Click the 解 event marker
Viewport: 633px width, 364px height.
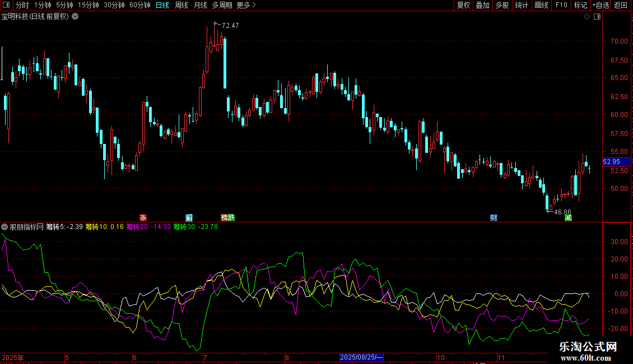click(x=189, y=217)
